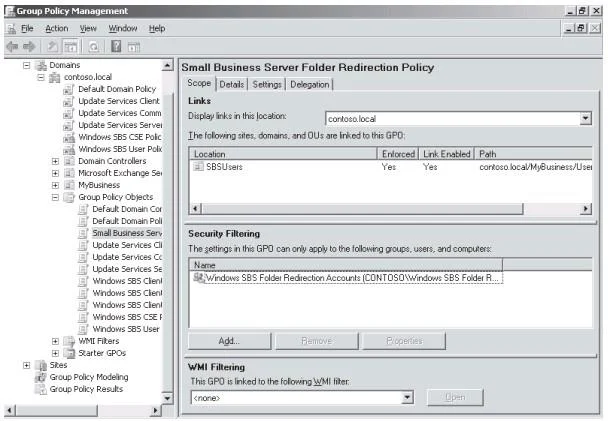Image resolution: width=608 pixels, height=421 pixels.
Task: Open the WMI filter dropdown
Action: coord(407,398)
